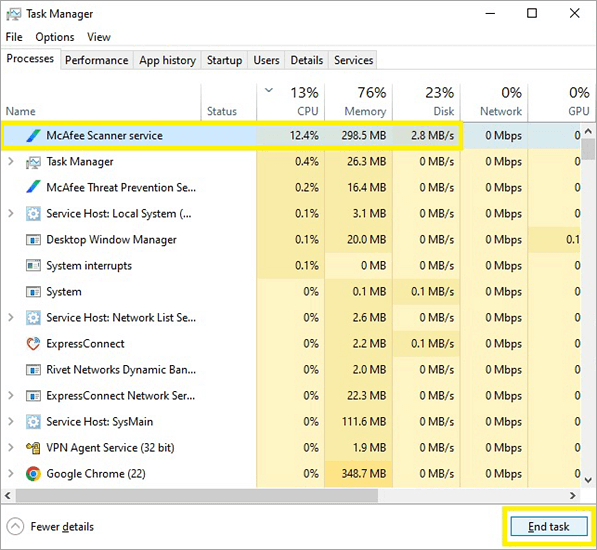
Task: Expand VPN Agent Service (32 bit) group
Action: (11, 448)
